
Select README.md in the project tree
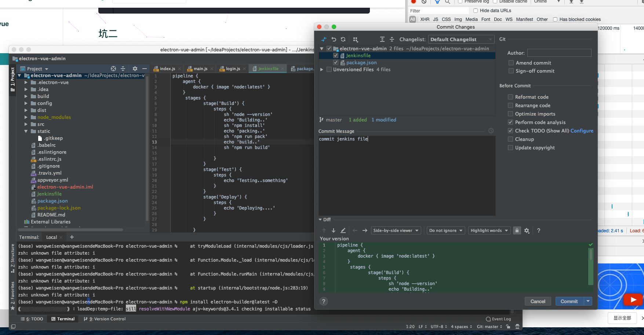51,215
